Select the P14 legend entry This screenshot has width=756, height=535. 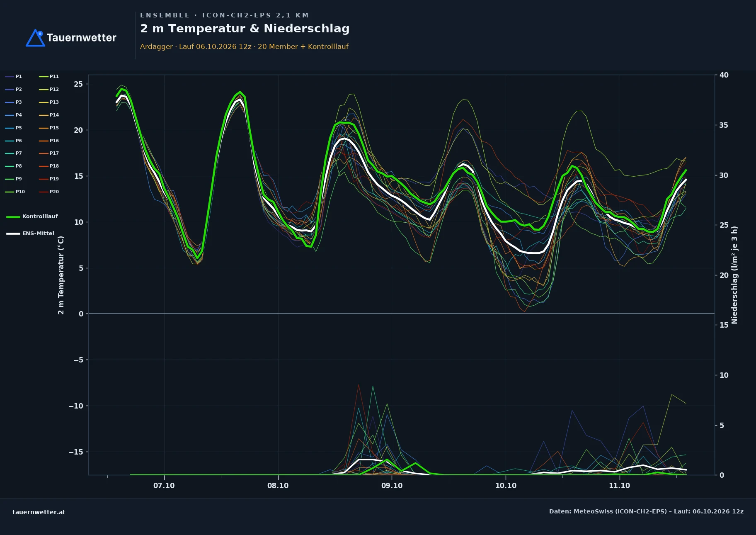click(x=49, y=115)
